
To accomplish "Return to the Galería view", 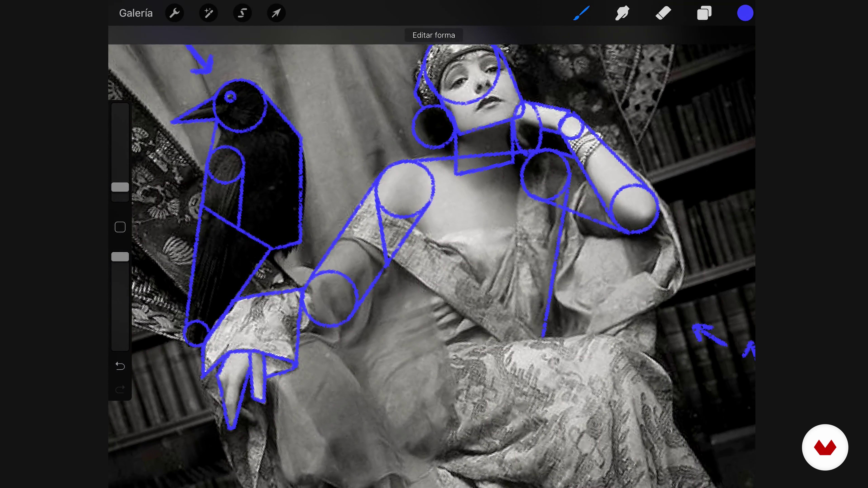I will pyautogui.click(x=136, y=13).
